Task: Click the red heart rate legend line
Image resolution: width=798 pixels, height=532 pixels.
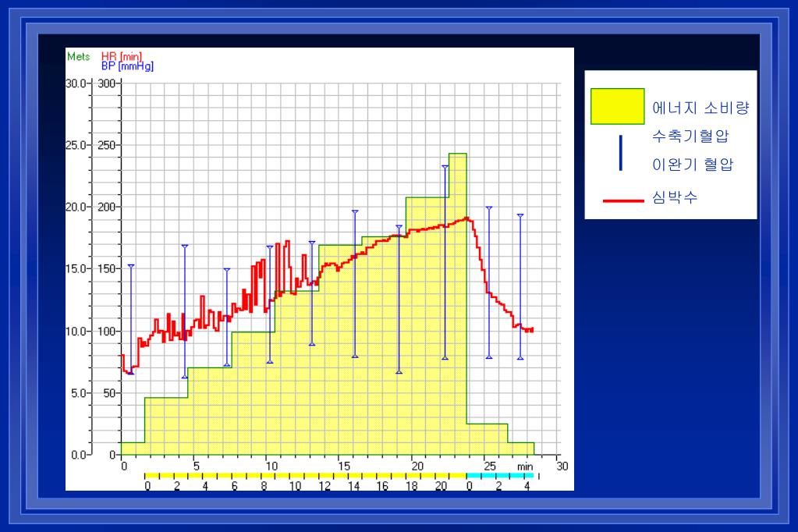Action: pos(623,200)
